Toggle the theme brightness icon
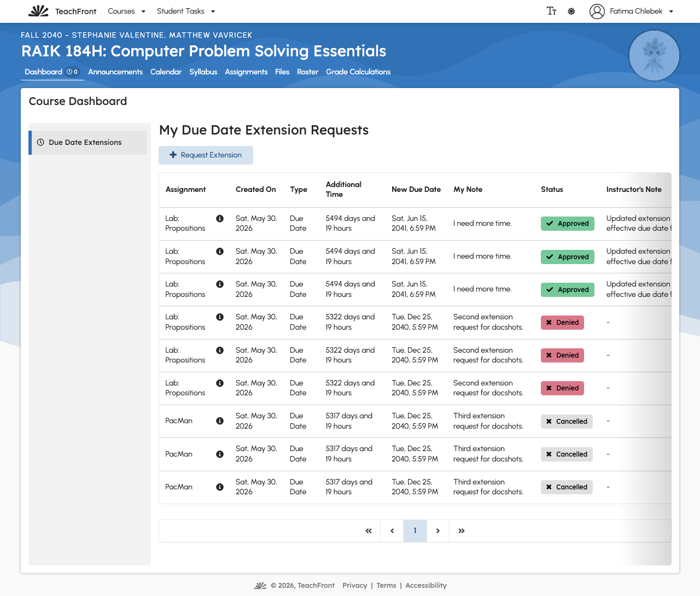This screenshot has height=596, width=700. 571,11
